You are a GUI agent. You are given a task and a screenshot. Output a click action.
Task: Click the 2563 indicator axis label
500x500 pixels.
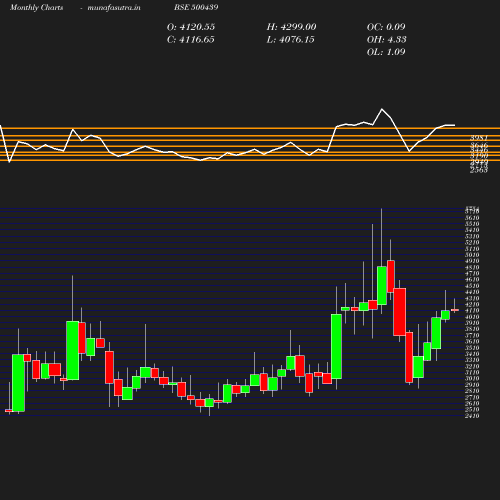[479, 170]
